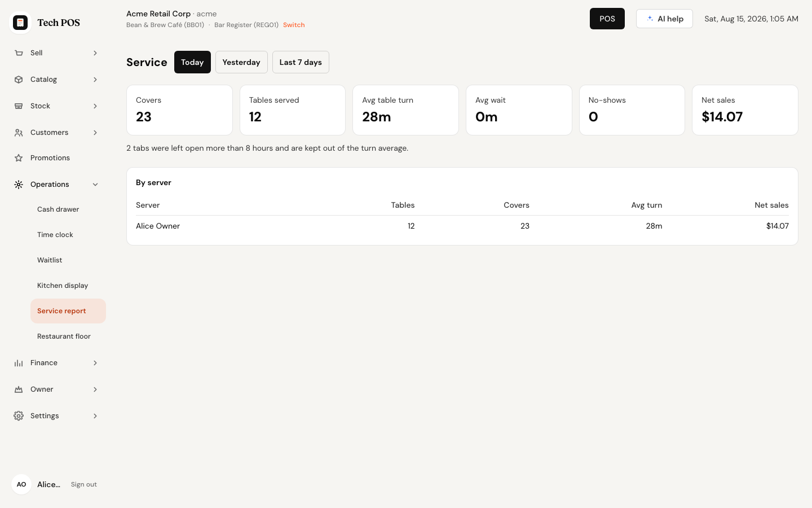Image resolution: width=812 pixels, height=508 pixels.
Task: Select Service report in sidebar
Action: pyautogui.click(x=68, y=311)
